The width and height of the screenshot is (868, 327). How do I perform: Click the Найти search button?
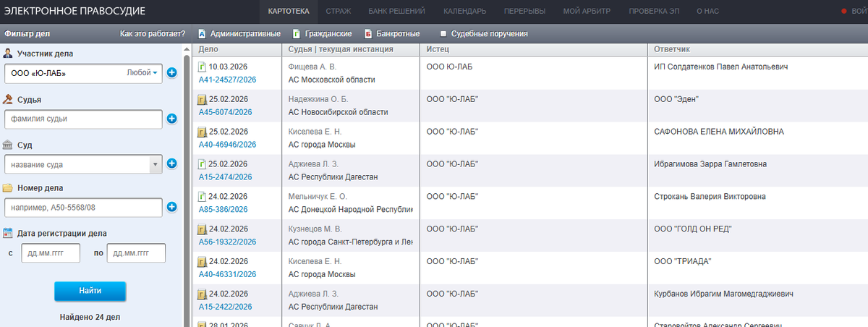(90, 291)
